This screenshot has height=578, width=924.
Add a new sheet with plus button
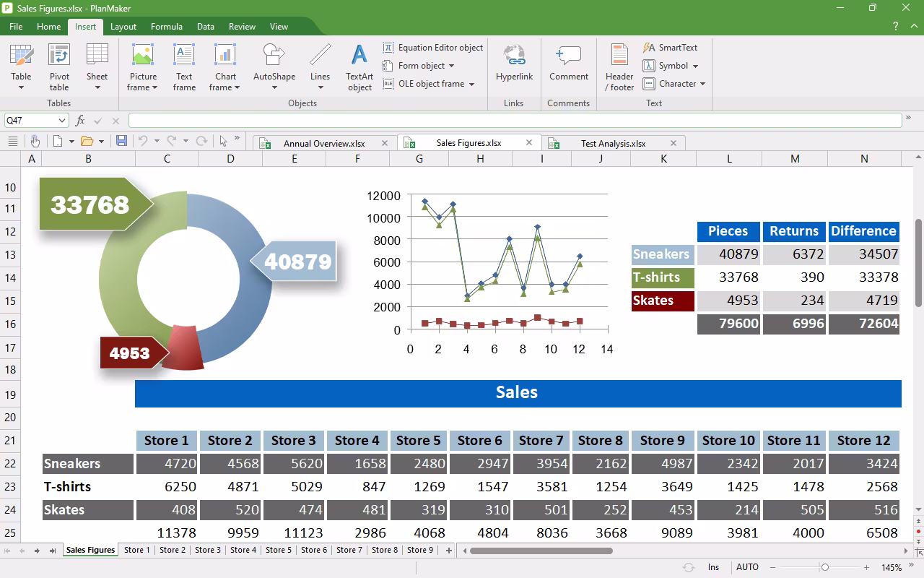coord(448,551)
